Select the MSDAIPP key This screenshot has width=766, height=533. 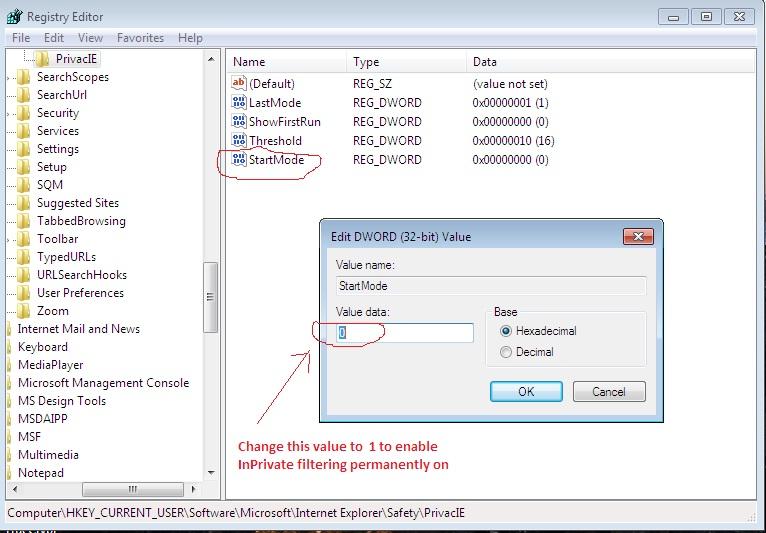click(43, 419)
